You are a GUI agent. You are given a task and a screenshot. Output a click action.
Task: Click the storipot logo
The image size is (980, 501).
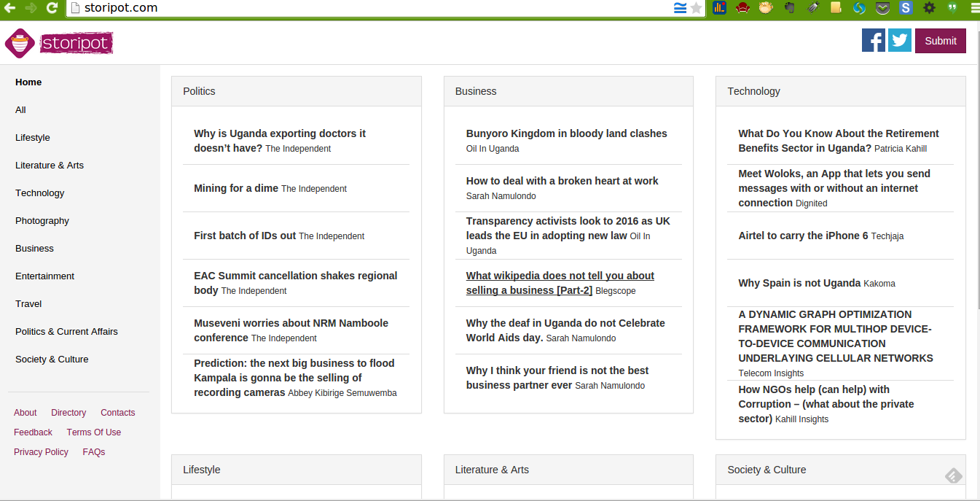(x=59, y=43)
